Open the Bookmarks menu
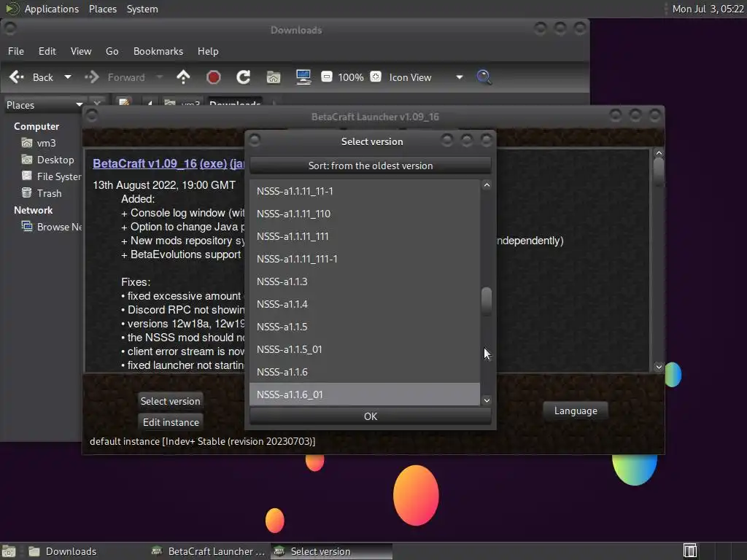 point(158,52)
